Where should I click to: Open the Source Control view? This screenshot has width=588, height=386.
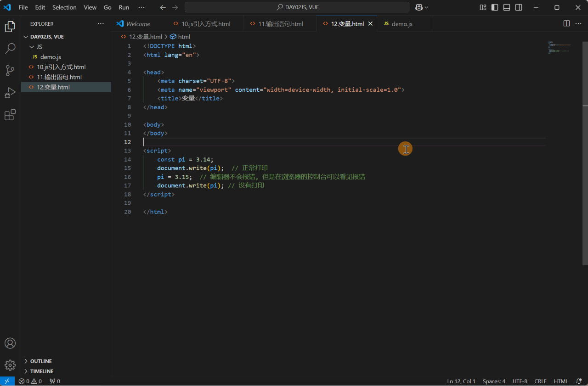pyautogui.click(x=10, y=71)
